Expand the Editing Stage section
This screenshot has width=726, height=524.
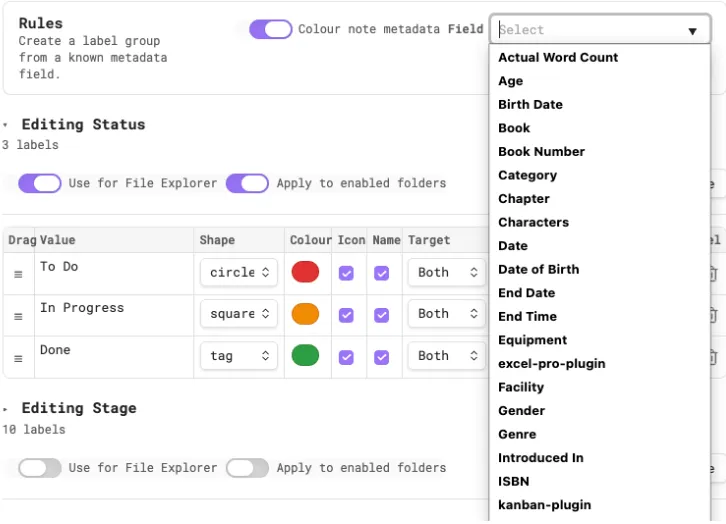pos(6,409)
